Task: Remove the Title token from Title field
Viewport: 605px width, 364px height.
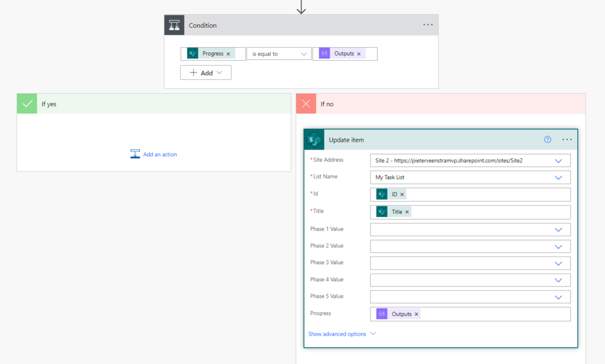Action: click(407, 212)
